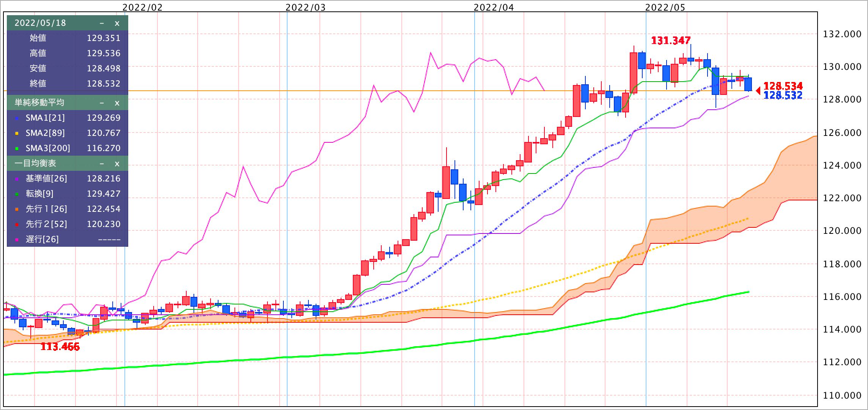This screenshot has width=868, height=410.
Task: Minimize the 2022/05/18 price panel
Action: [x=102, y=23]
